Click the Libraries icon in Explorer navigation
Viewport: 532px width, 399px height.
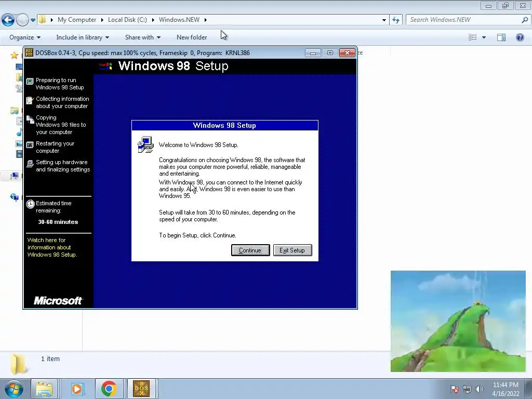point(14,111)
